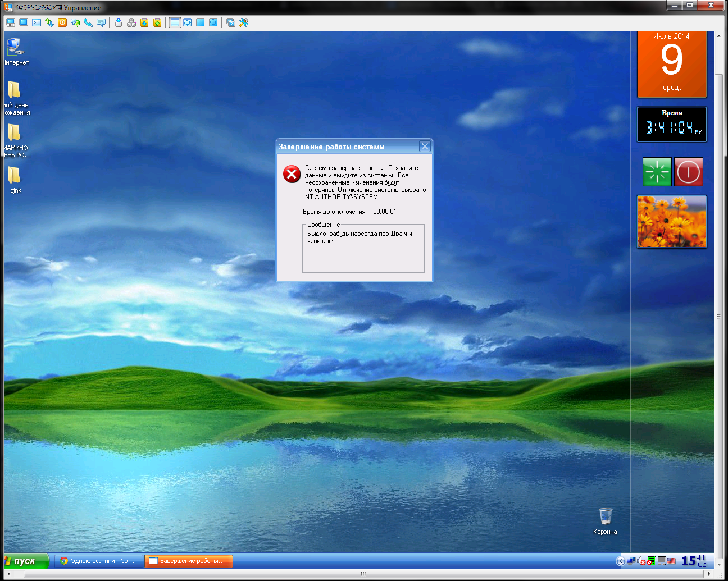Click the full control monitor-with-keyboard toolbar icon
Viewport: 728px width, 581px height.
pos(10,22)
